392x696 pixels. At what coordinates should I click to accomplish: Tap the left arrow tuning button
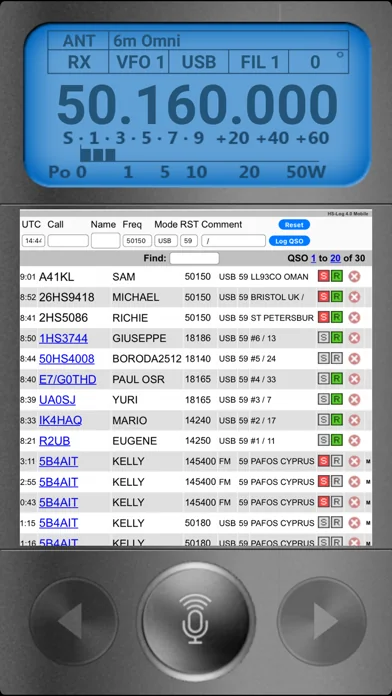(74, 621)
